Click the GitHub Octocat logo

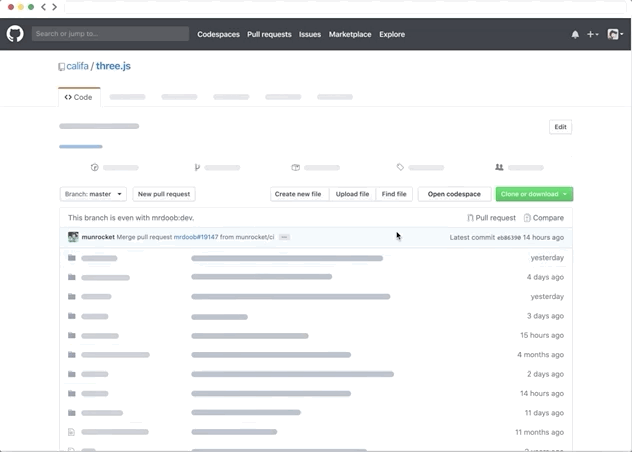15,34
